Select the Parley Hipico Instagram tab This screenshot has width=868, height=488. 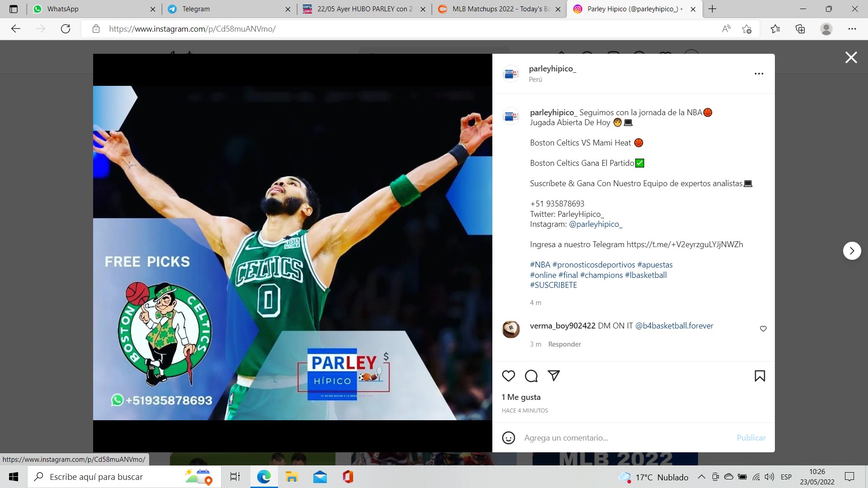pos(634,9)
